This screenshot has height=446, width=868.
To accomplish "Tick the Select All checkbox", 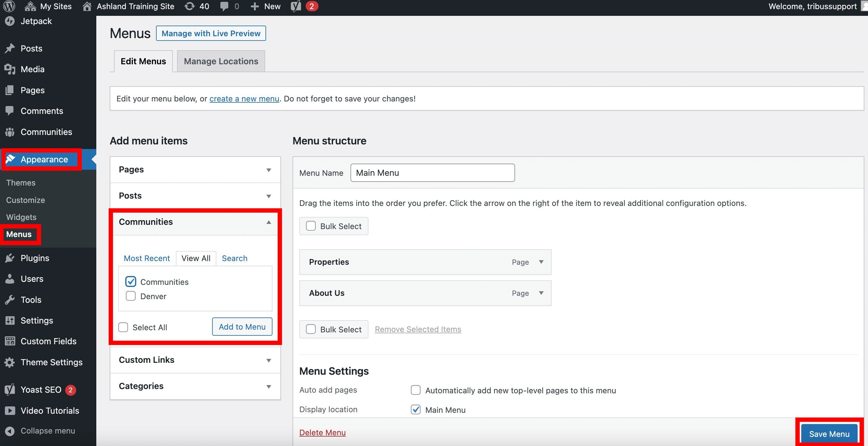I will pos(123,327).
